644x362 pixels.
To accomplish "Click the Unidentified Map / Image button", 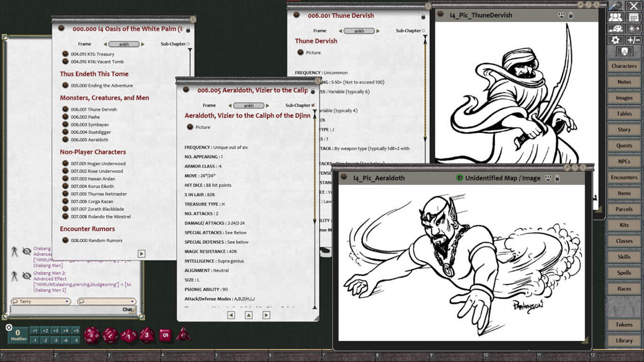I will tap(503, 178).
